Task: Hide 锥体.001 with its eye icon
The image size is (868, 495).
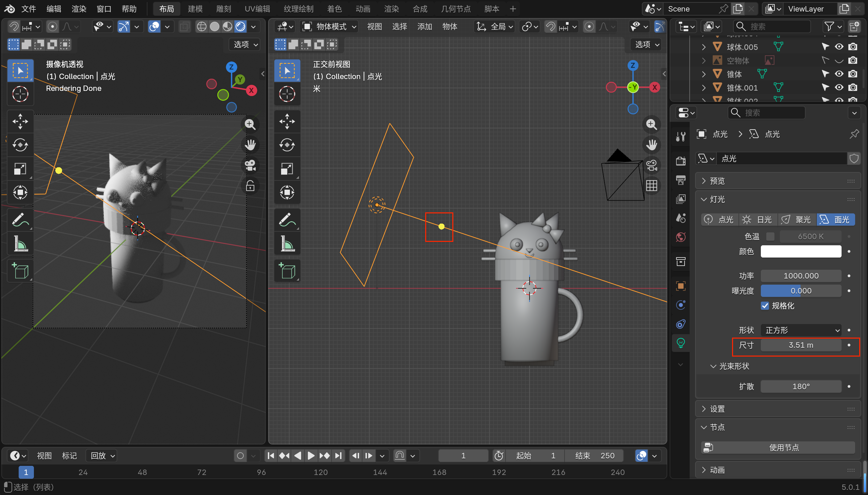Action: coord(839,88)
